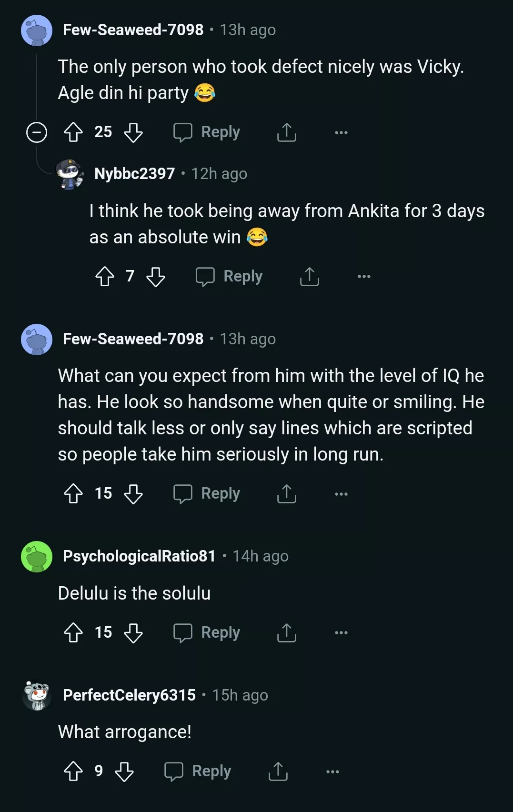Open PsychologicalRatio81's user profile
513x812 pixels.
(x=139, y=556)
